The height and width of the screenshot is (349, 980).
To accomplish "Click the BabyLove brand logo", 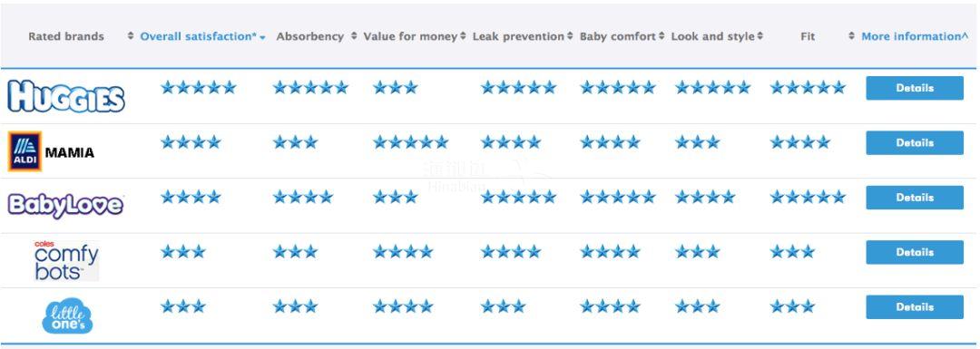I will [65, 206].
